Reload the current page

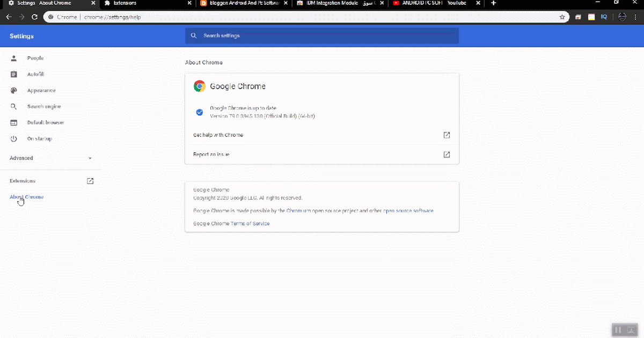[34, 17]
